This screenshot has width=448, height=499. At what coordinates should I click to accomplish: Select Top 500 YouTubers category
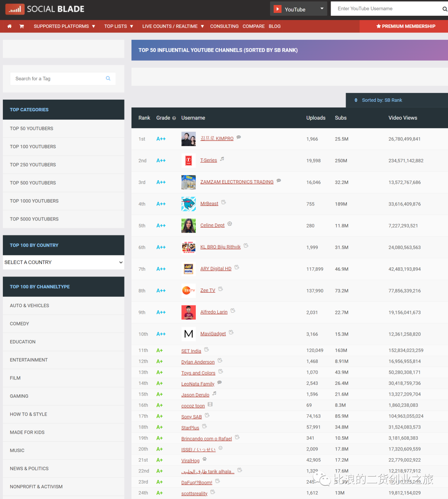tap(63, 183)
